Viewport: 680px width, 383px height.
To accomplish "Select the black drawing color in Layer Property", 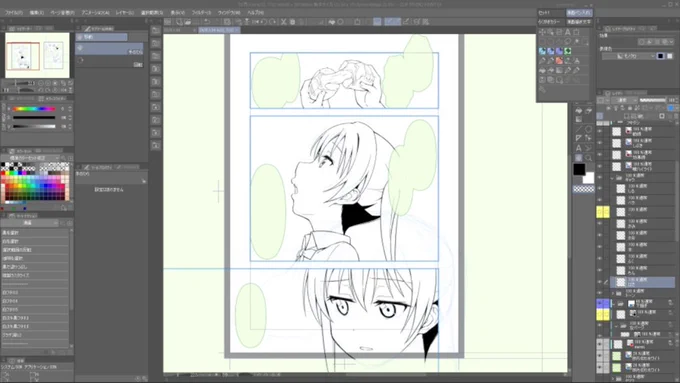I will tap(660, 56).
